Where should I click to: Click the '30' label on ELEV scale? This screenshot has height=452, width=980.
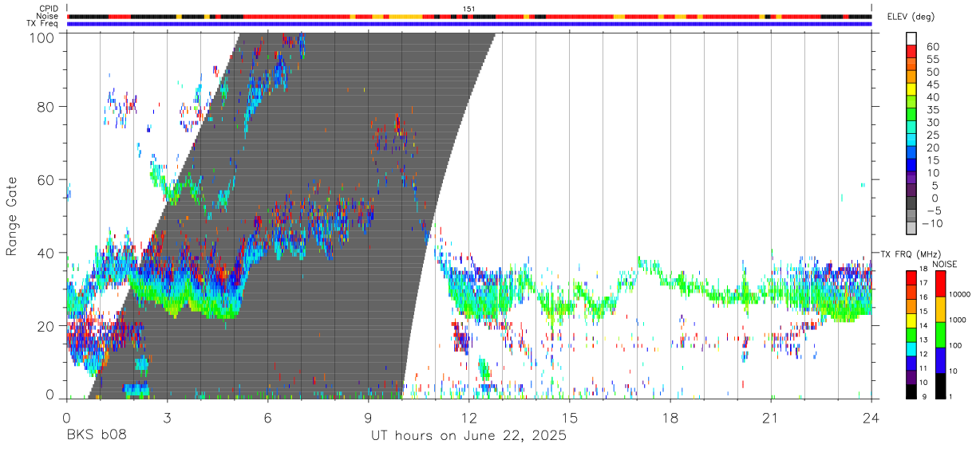pos(931,123)
